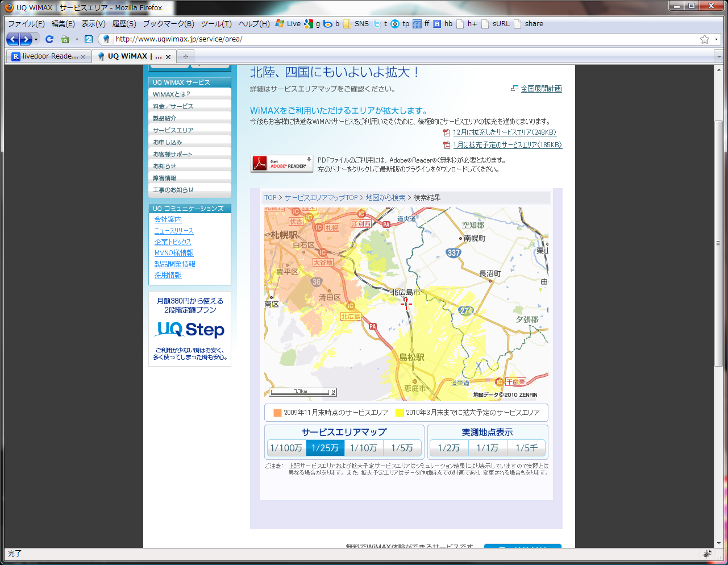Open the 全国展開計画 link

pyautogui.click(x=541, y=89)
